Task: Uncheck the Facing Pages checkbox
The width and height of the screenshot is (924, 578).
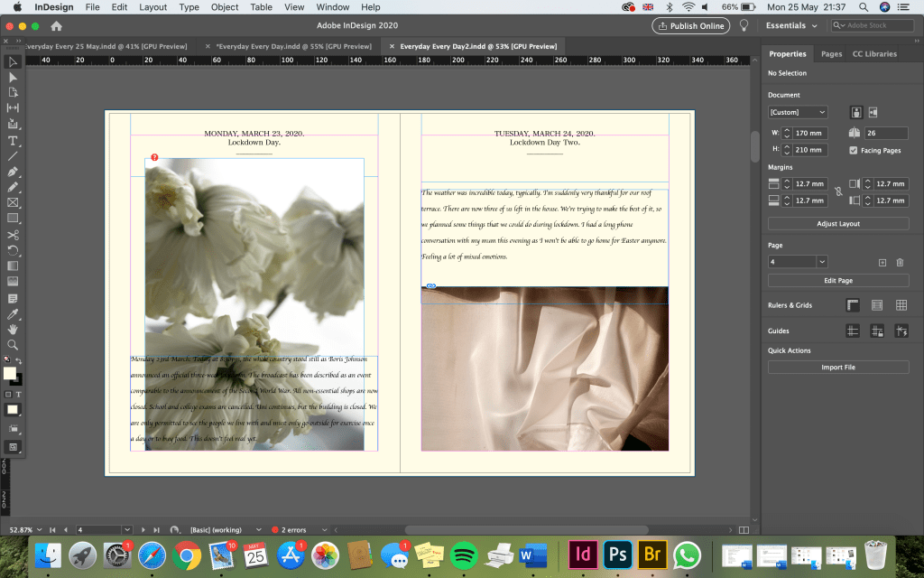Action: (854, 150)
